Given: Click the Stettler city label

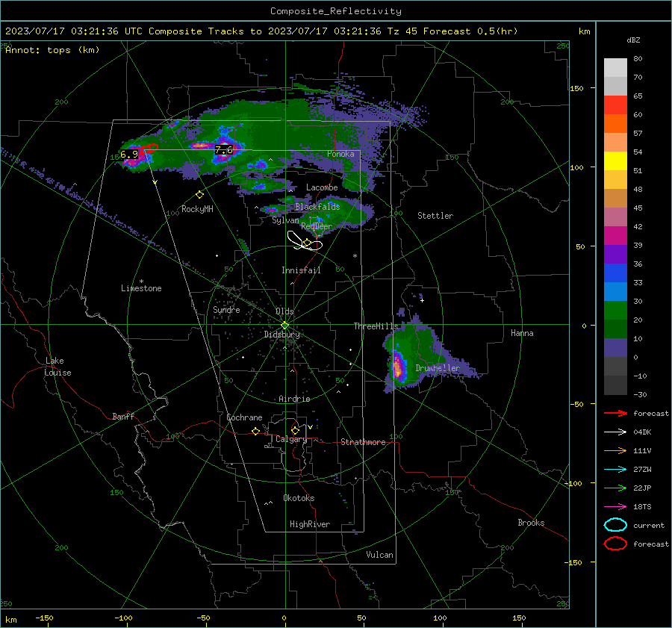Looking at the screenshot, I should (435, 216).
